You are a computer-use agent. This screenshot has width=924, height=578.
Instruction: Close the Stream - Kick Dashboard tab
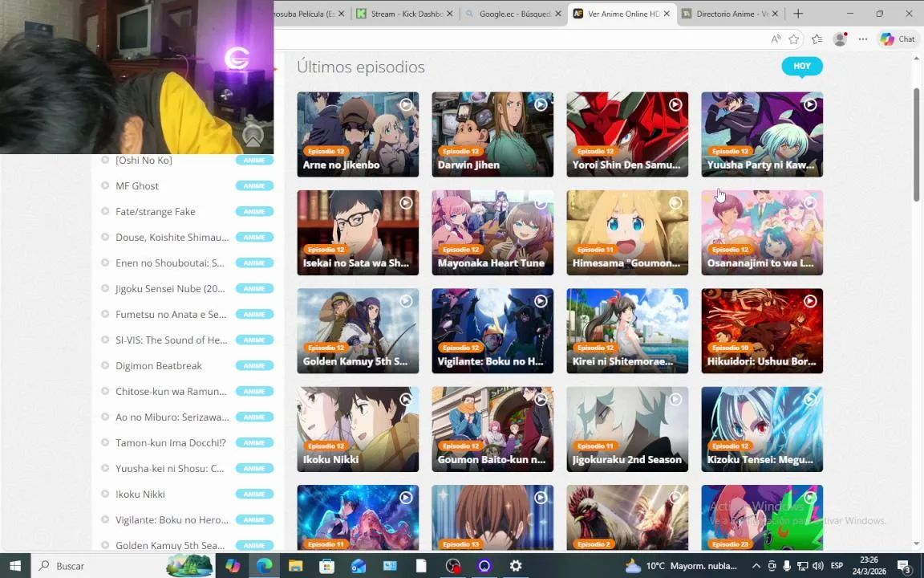click(450, 14)
